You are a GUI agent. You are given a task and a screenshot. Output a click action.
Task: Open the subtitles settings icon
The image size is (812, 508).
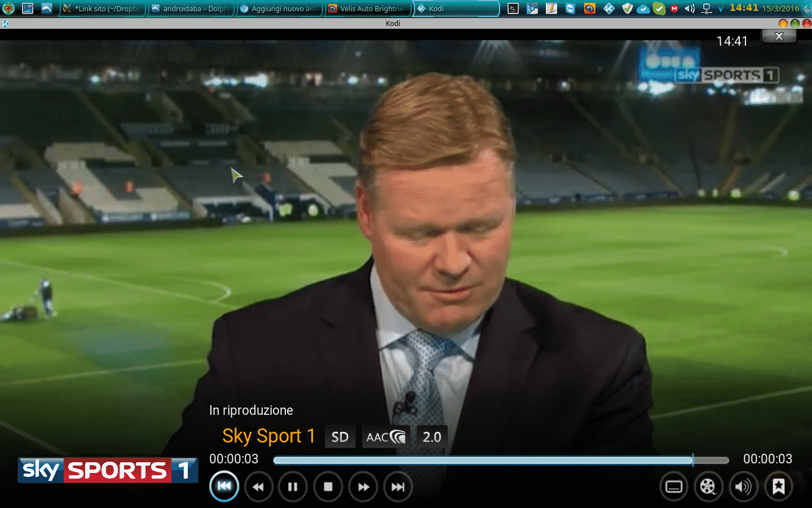tap(674, 487)
